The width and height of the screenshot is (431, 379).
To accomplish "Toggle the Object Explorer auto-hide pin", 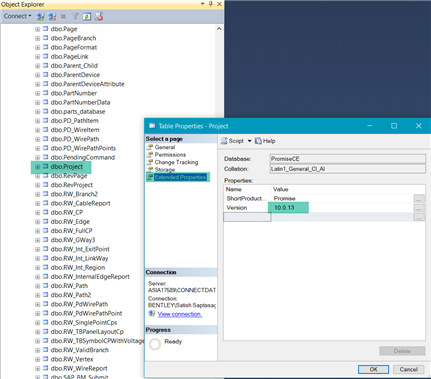I will tap(211, 4).
